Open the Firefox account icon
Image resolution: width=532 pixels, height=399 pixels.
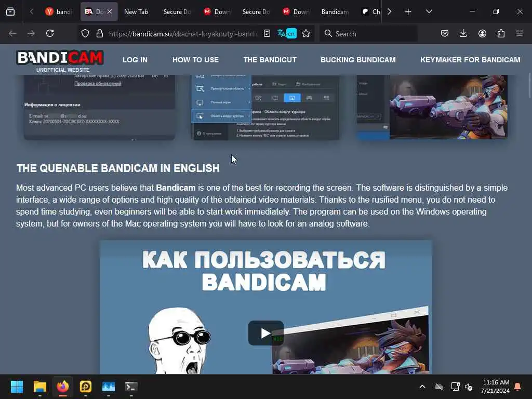(x=482, y=33)
